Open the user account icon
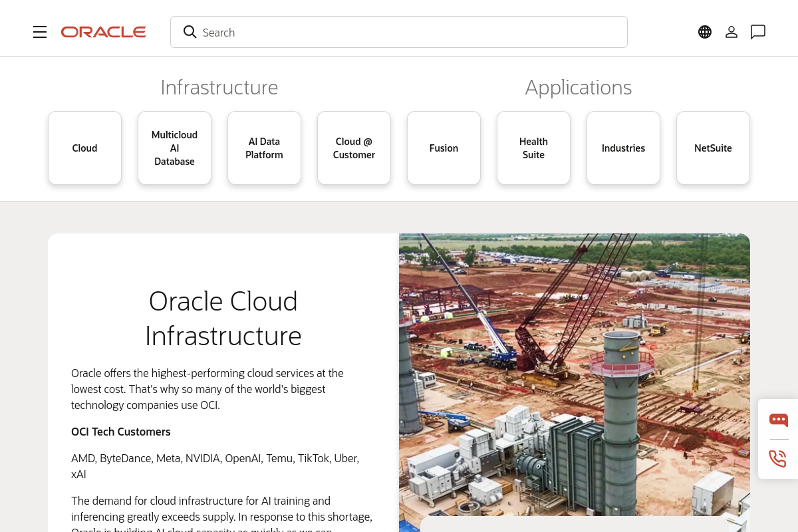This screenshot has width=798, height=532. [731, 32]
